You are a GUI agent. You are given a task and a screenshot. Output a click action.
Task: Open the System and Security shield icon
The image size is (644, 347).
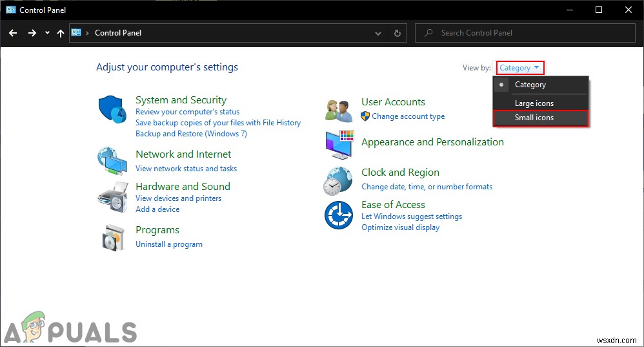point(113,110)
